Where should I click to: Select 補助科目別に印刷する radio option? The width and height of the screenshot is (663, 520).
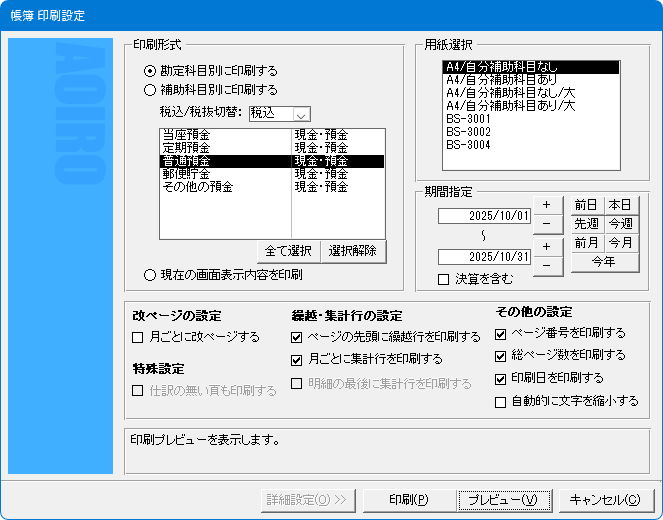[x=150, y=89]
